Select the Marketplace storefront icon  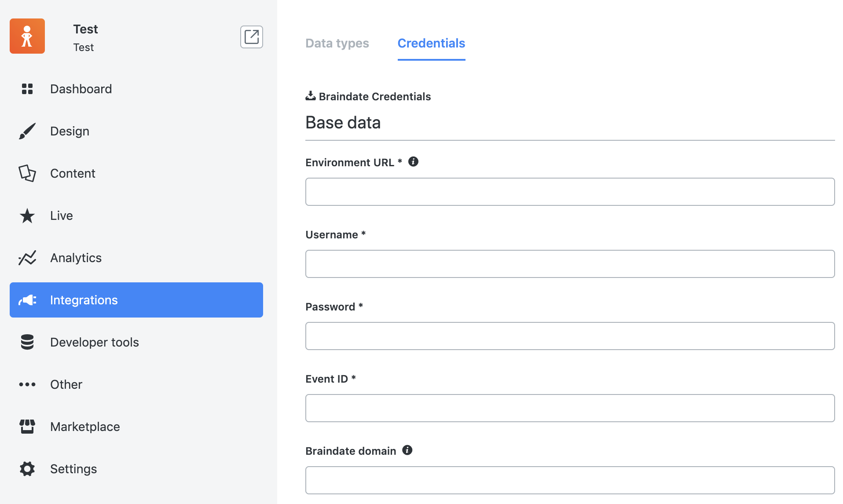(27, 426)
